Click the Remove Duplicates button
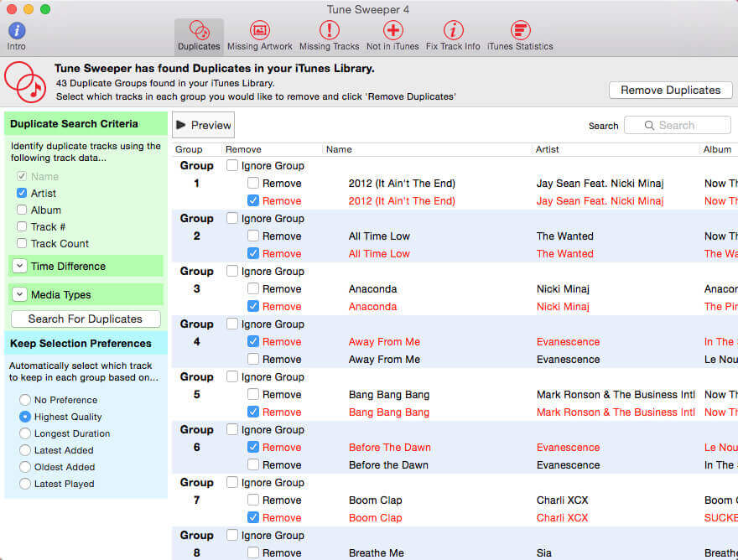The width and height of the screenshot is (738, 560). [x=670, y=90]
